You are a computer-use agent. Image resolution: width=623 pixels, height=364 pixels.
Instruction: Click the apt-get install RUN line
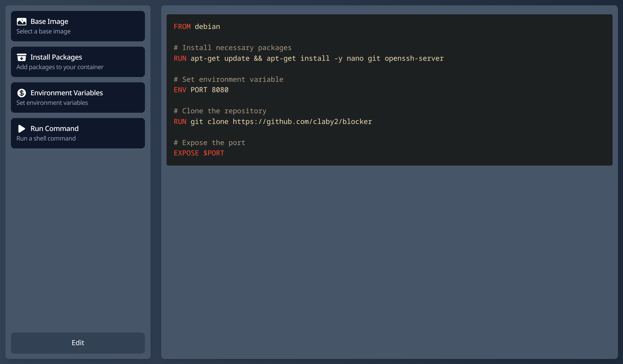(x=309, y=58)
